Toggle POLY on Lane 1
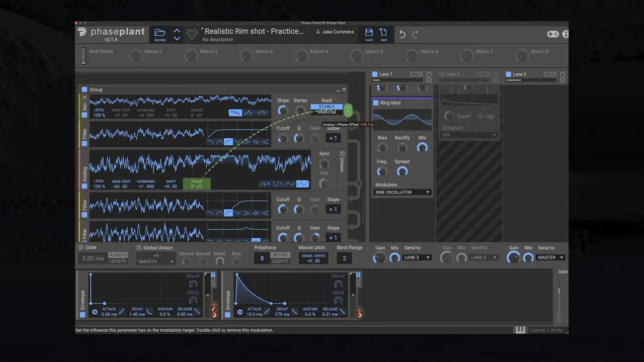The image size is (644, 362). pyautogui.click(x=416, y=74)
